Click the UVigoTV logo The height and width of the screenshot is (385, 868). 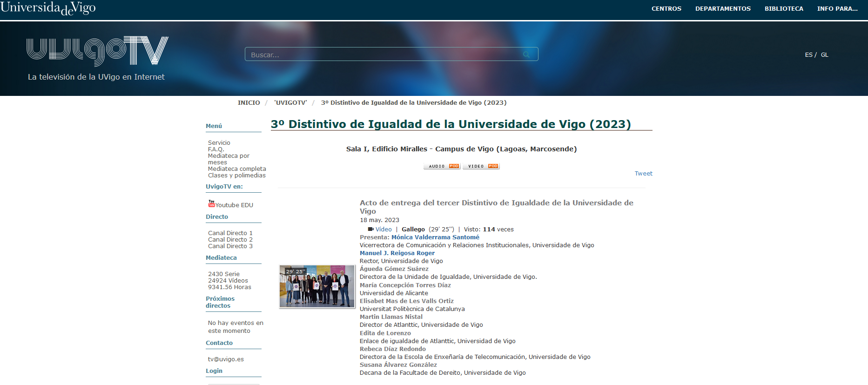[x=97, y=51]
